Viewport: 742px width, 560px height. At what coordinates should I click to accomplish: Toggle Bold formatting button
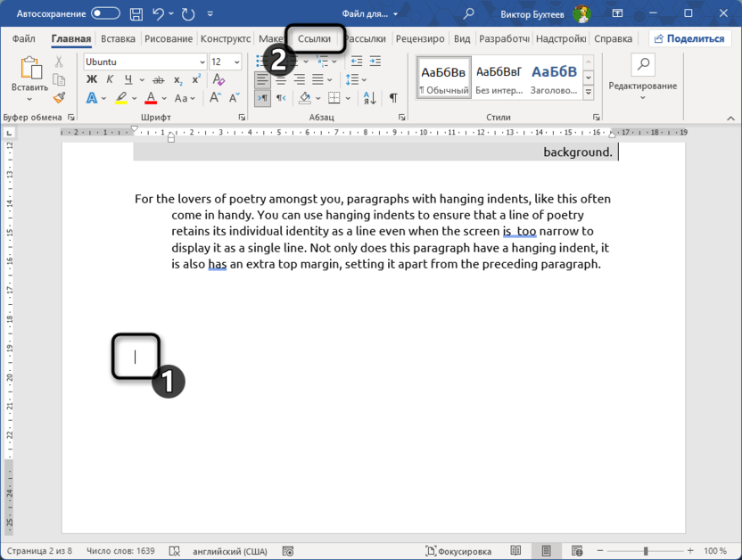tap(91, 80)
